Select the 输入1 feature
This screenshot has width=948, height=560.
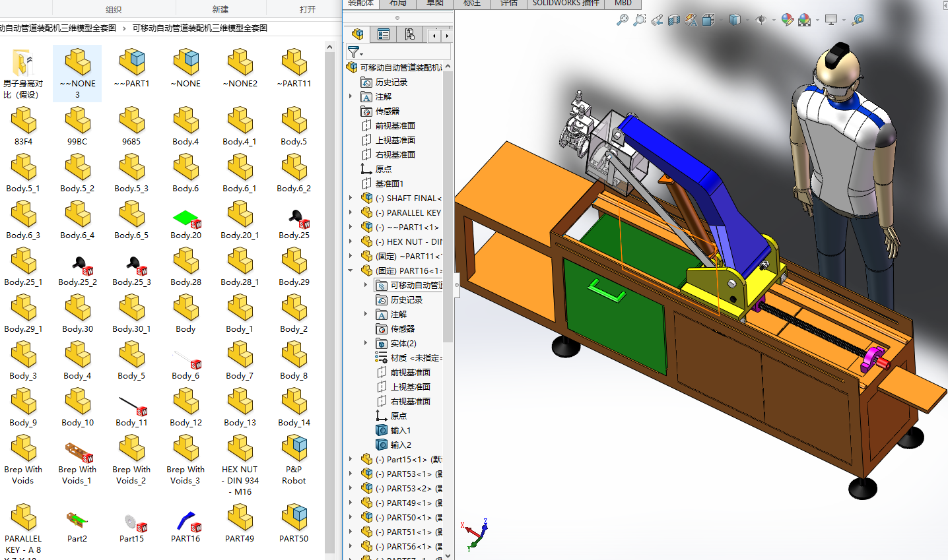pyautogui.click(x=393, y=430)
